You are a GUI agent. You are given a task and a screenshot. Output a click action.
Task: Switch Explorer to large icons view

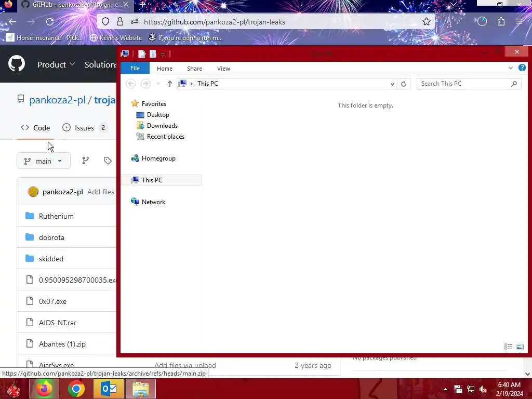[520, 347]
